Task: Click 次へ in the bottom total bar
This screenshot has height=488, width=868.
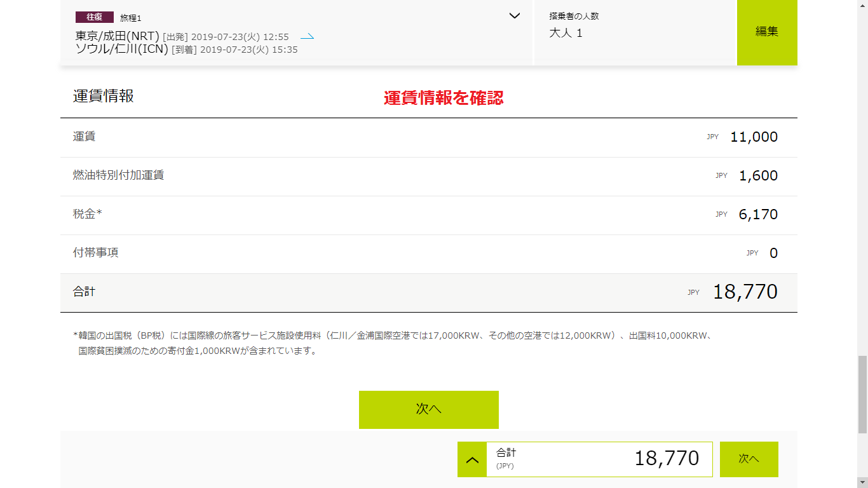Action: (749, 459)
